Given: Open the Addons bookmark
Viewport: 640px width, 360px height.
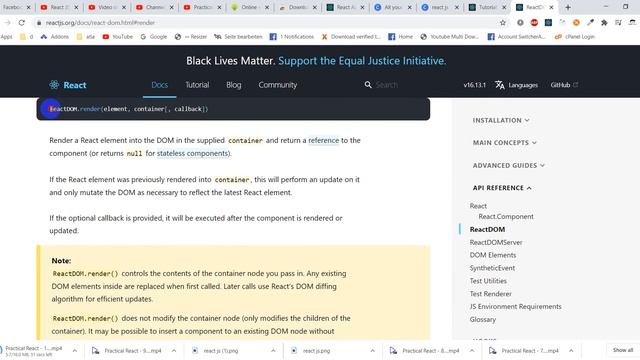Looking at the screenshot, I should [x=55, y=37].
